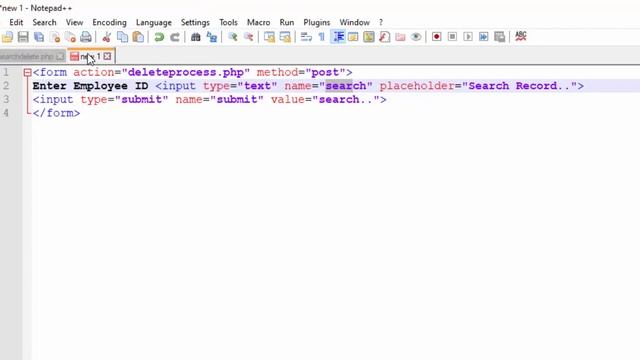The width and height of the screenshot is (640, 360).
Task: Undo the last change with the green arrow
Action: (159, 37)
